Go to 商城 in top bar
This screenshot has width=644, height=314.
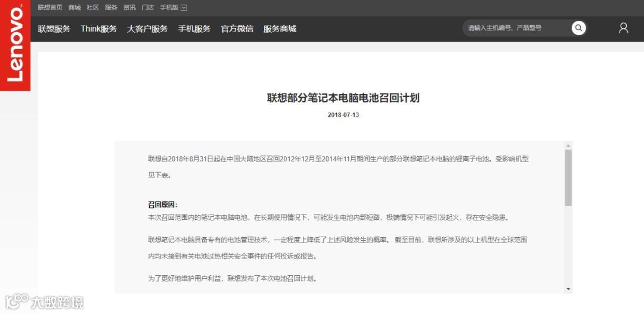[x=75, y=7]
